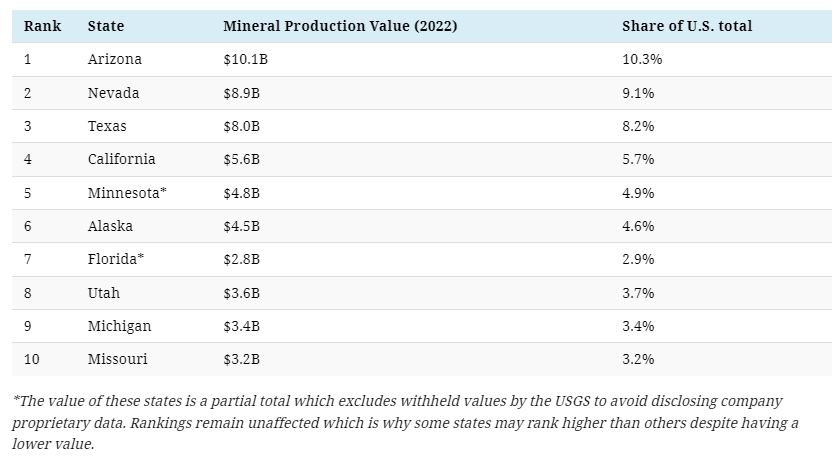Viewport: 838px width, 460px height.
Task: Click the Share of U.S. total header
Action: tap(687, 26)
